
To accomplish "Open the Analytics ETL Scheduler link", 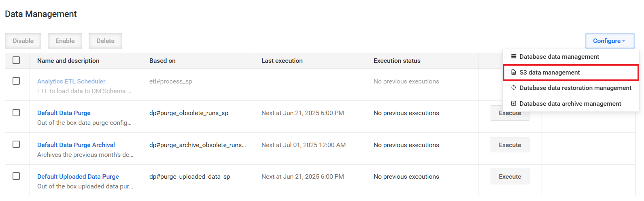I will (x=71, y=81).
